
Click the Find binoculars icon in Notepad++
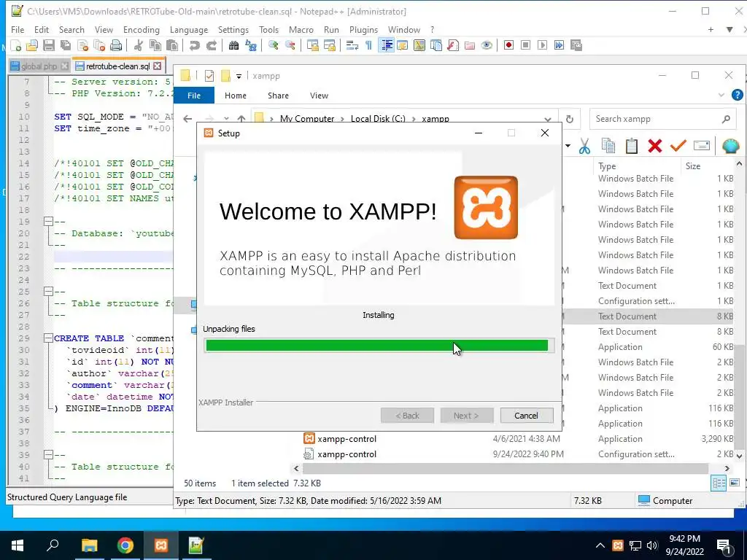click(x=233, y=46)
